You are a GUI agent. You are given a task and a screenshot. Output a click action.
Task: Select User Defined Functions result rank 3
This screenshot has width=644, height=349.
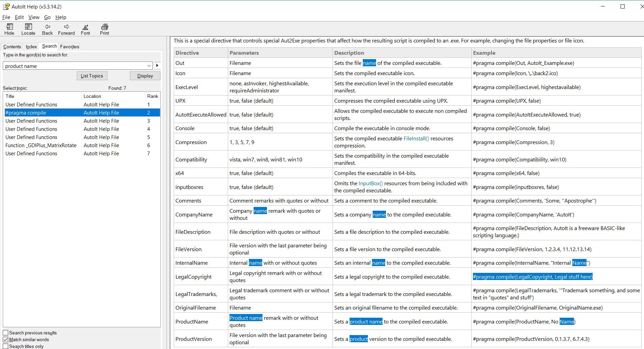click(x=82, y=121)
